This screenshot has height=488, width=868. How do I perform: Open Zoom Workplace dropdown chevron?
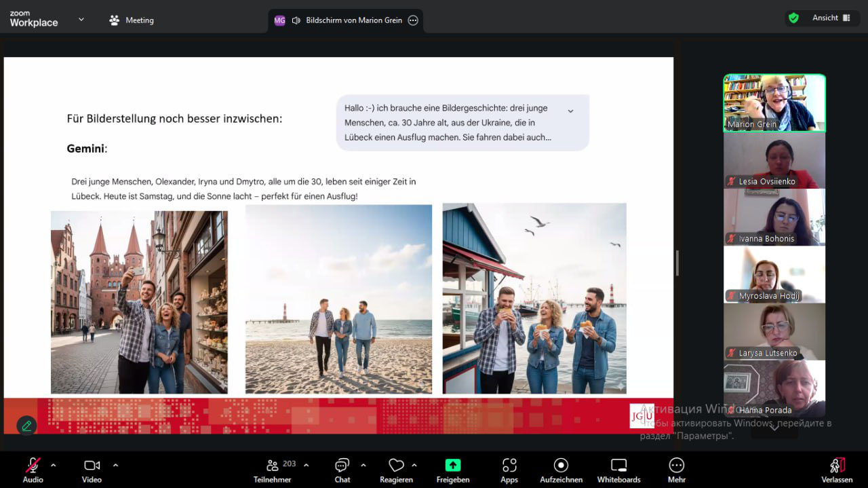point(81,20)
